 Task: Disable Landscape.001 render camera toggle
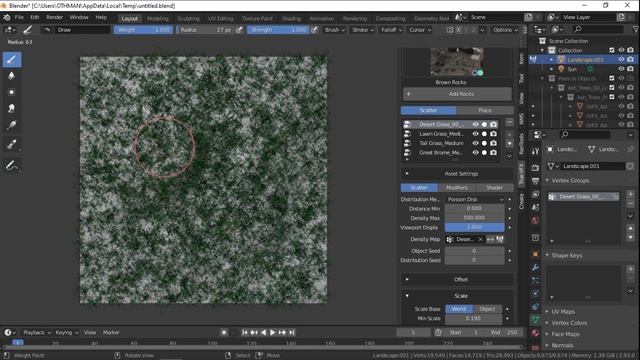point(630,60)
